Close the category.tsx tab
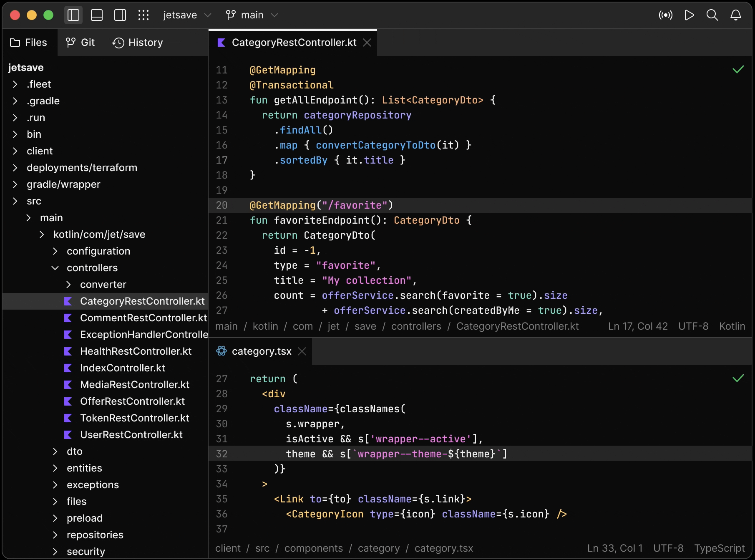 (x=302, y=351)
